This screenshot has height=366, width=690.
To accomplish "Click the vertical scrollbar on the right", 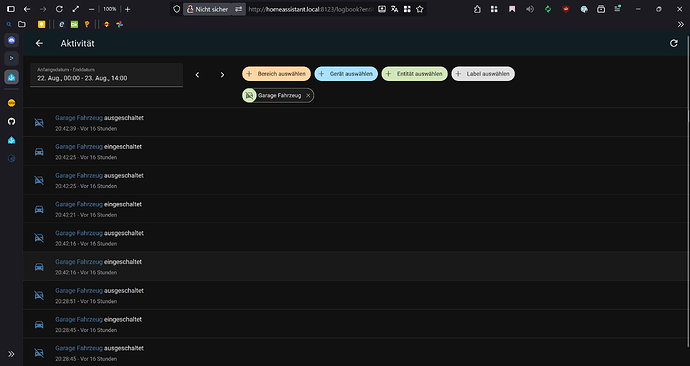I will 688,191.
